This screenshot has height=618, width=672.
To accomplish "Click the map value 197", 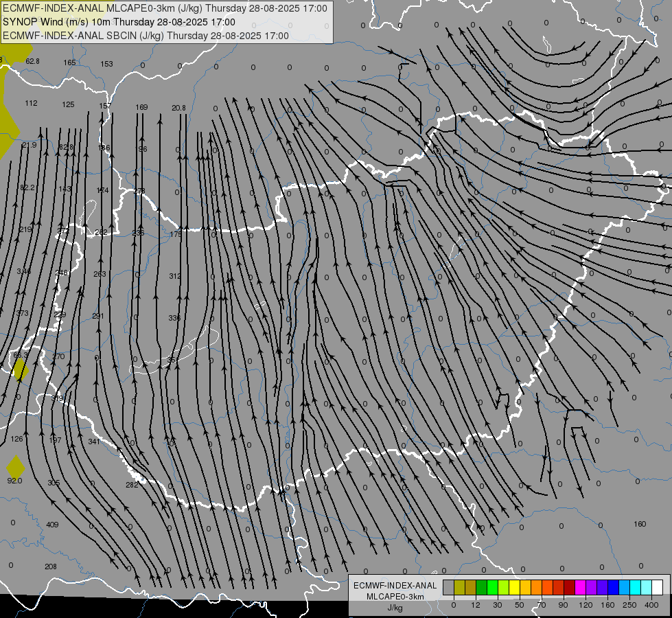I will [56, 440].
